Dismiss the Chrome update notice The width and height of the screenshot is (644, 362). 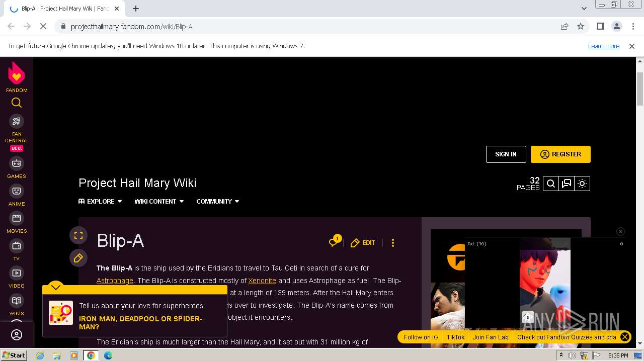click(632, 46)
